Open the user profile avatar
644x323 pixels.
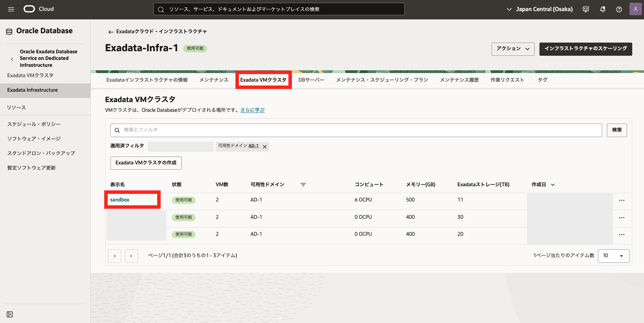point(635,9)
